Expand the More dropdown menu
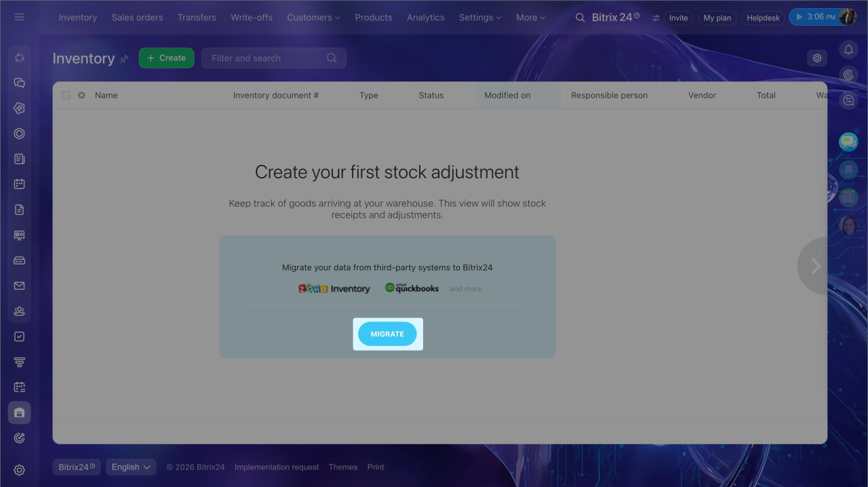The width and height of the screenshot is (868, 487). click(x=530, y=18)
